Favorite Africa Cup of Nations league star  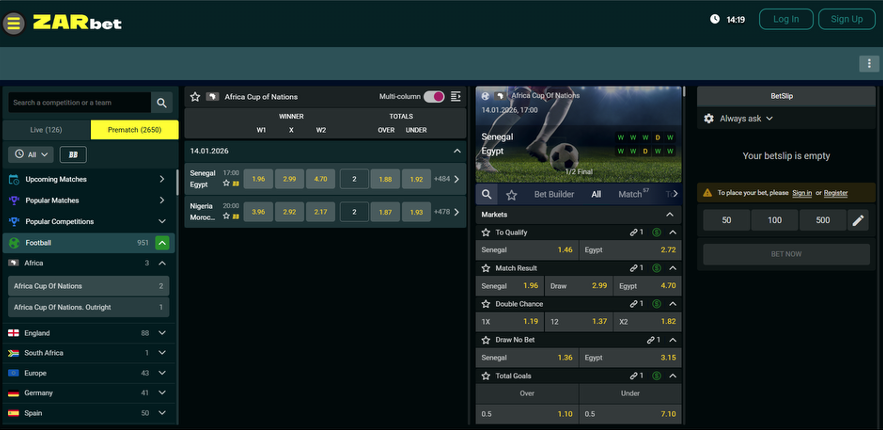[x=195, y=97]
